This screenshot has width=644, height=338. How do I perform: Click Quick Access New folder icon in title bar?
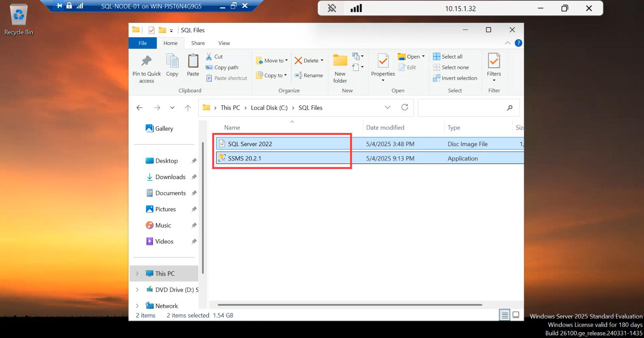162,30
